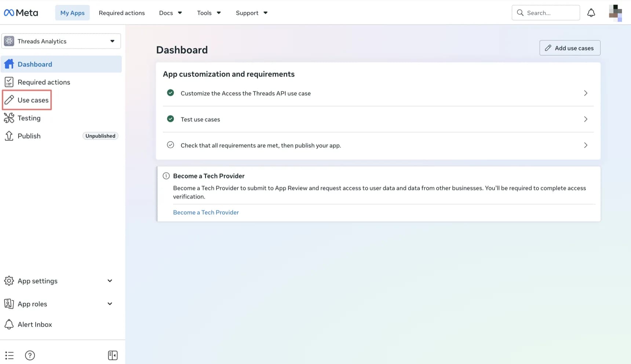The image size is (631, 364).
Task: Open the notifications bell
Action: [591, 13]
